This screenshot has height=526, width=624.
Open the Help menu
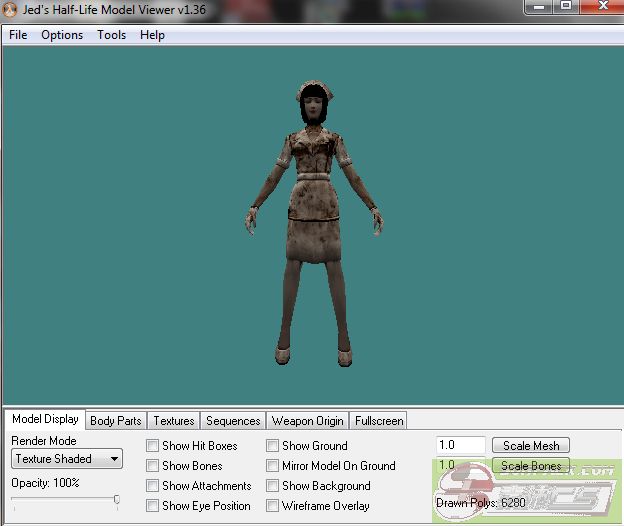coord(152,35)
